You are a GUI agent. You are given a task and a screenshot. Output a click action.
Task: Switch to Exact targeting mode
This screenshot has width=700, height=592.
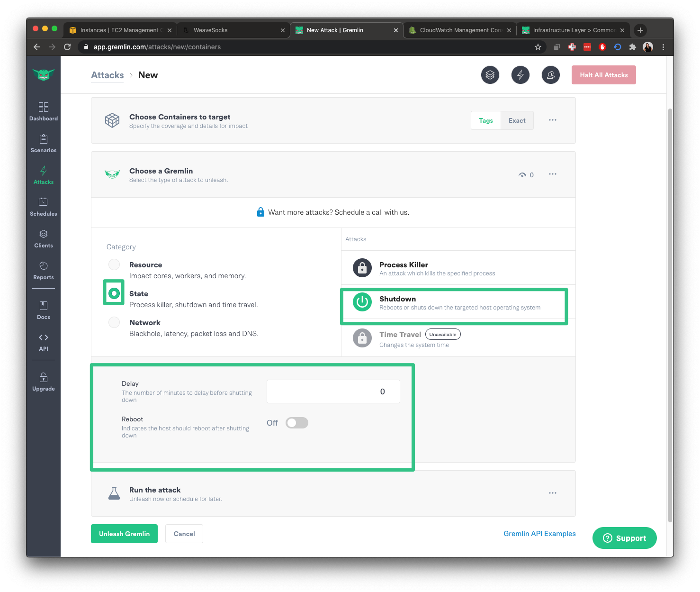[517, 120]
